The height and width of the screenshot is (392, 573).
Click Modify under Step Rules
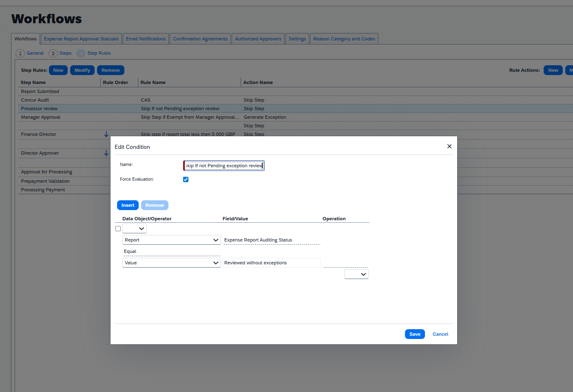82,70
